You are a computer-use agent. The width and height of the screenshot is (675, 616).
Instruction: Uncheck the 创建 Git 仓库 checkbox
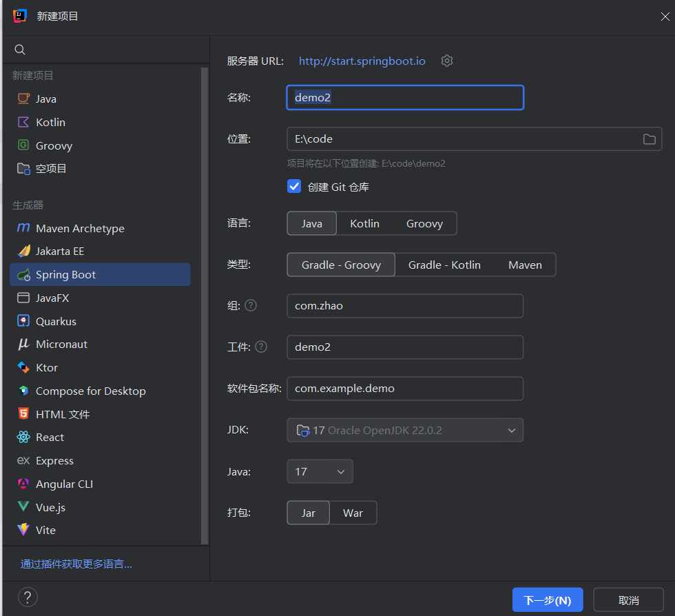click(294, 187)
